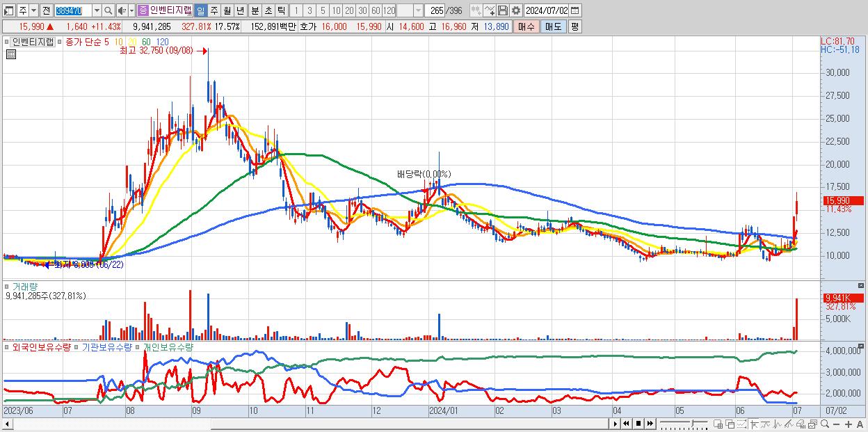The image size is (868, 432).
Task: Click the 매도 sell button
Action: pos(553,26)
